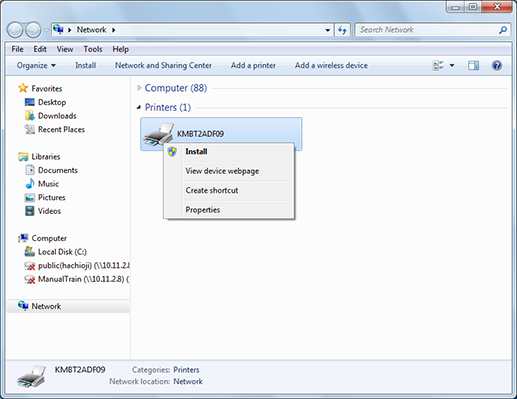Viewport: 517px width, 399px height.
Task: Click the Network icon in address bar
Action: point(58,29)
